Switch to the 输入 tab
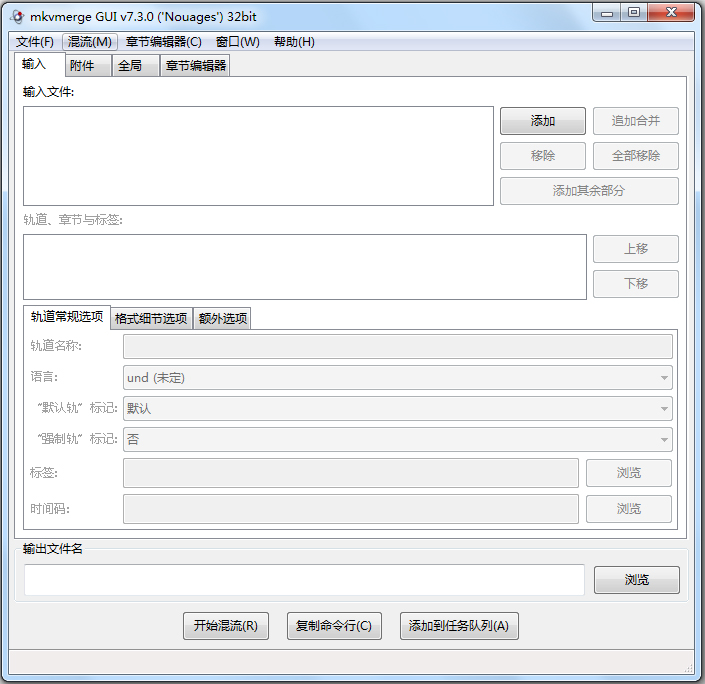Image resolution: width=705 pixels, height=684 pixels. tap(40, 64)
